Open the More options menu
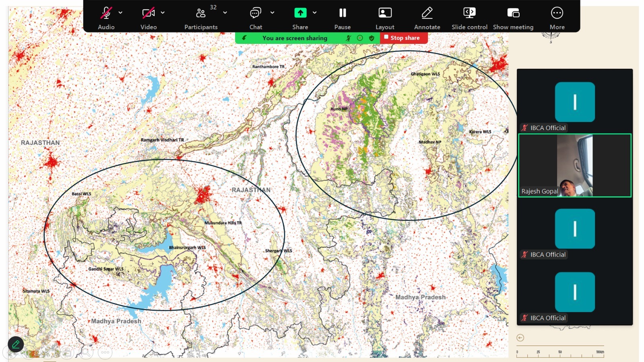The height and width of the screenshot is (362, 644). point(557,13)
